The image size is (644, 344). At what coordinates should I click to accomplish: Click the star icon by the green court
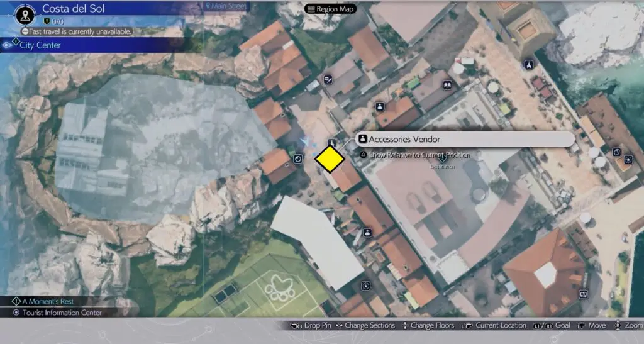pos(365,286)
